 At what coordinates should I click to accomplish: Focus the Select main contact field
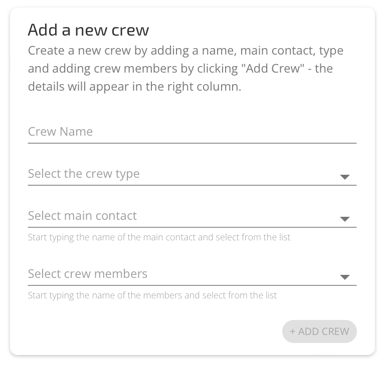192,216
